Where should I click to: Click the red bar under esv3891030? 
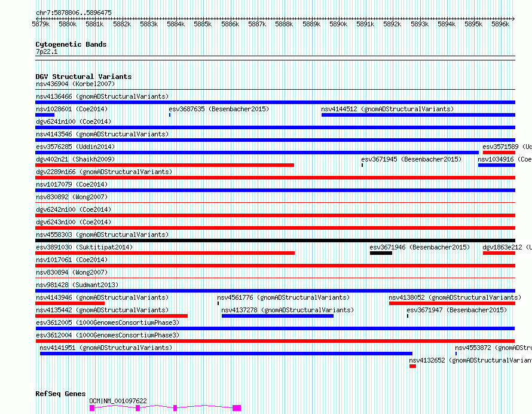(165, 253)
